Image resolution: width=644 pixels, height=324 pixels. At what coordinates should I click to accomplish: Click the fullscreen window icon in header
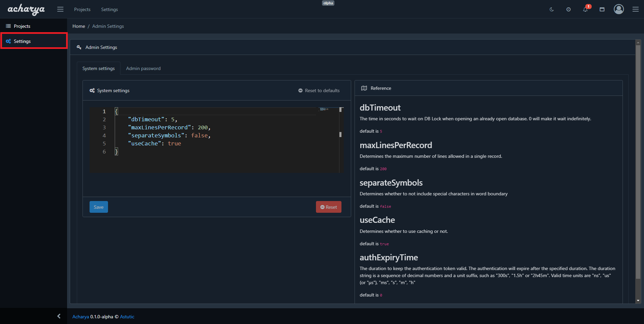point(602,9)
